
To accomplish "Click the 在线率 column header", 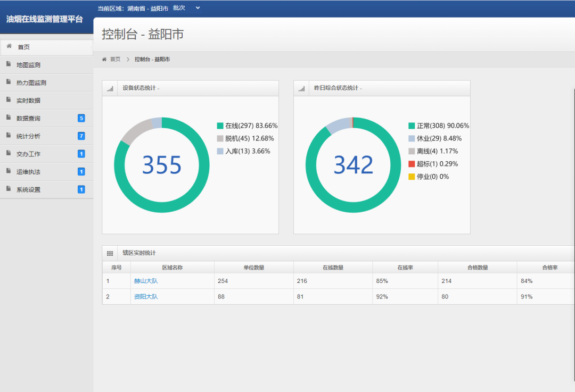I will pyautogui.click(x=405, y=268).
